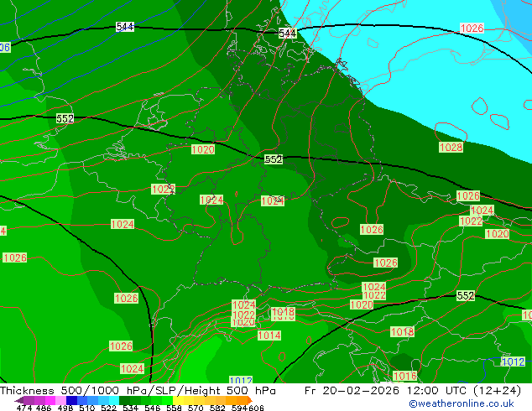Click the cyan swatch above 522
Viewport: 532px width, 411px height.
point(114,400)
